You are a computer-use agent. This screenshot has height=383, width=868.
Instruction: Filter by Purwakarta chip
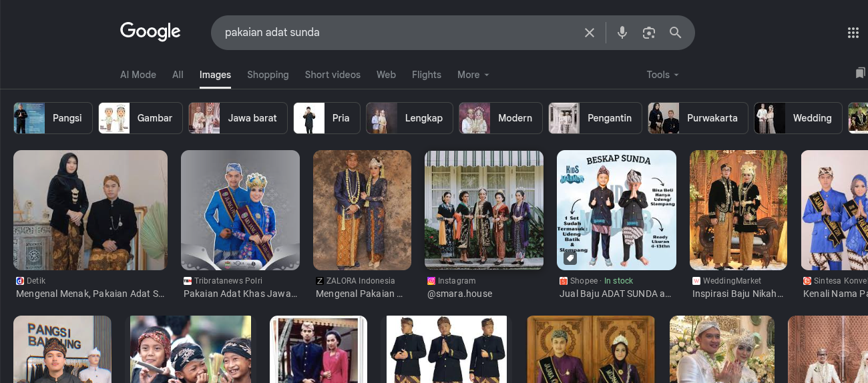pyautogui.click(x=698, y=118)
